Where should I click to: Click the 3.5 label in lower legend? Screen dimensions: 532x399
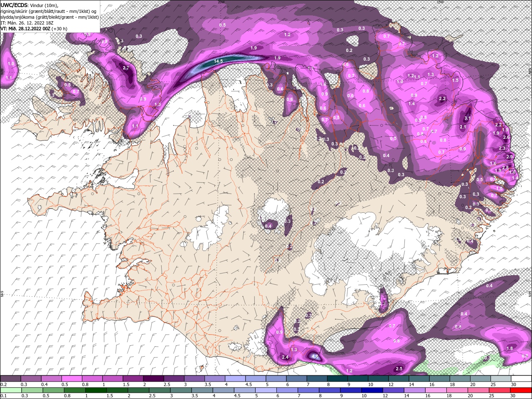point(195,395)
